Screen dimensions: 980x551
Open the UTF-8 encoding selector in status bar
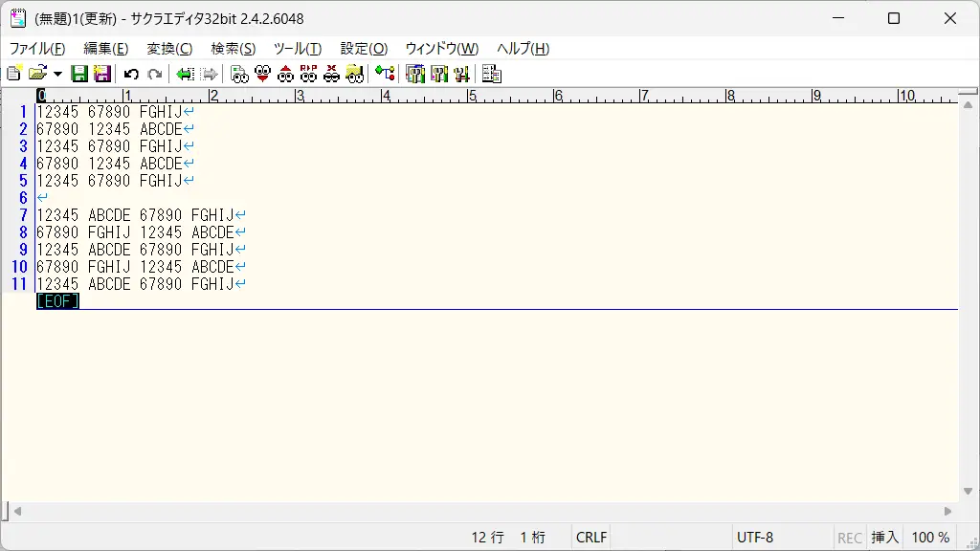point(754,538)
